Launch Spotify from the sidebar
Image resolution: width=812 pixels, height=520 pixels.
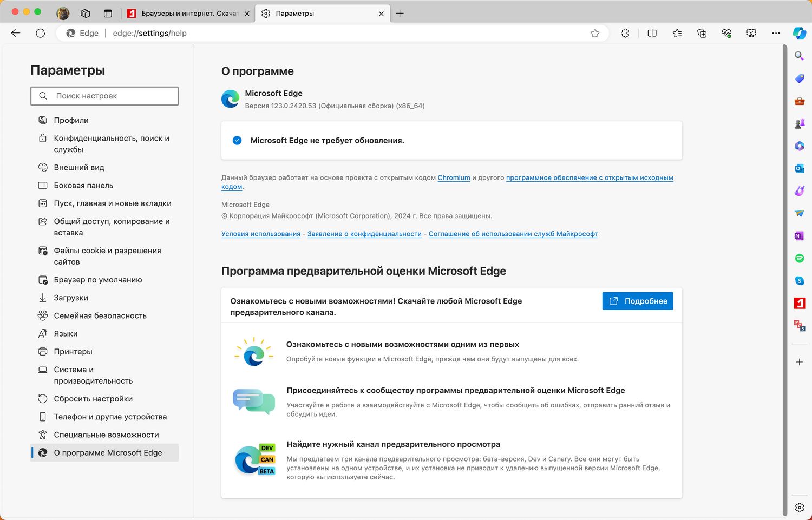tap(800, 258)
